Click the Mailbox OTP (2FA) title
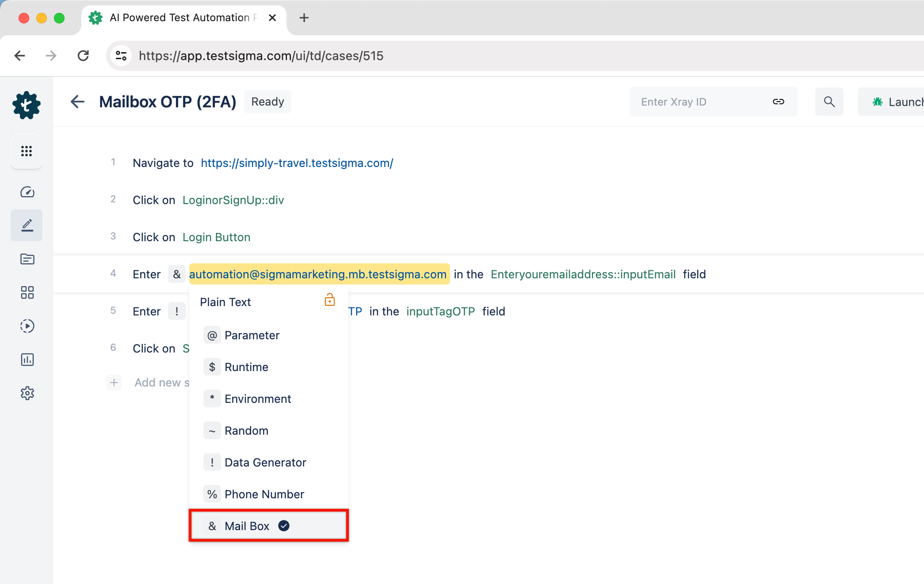This screenshot has width=924, height=584. (168, 102)
